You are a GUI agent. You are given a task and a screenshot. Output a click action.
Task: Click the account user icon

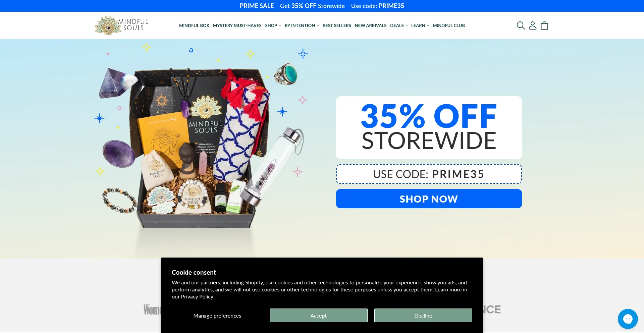pyautogui.click(x=533, y=25)
